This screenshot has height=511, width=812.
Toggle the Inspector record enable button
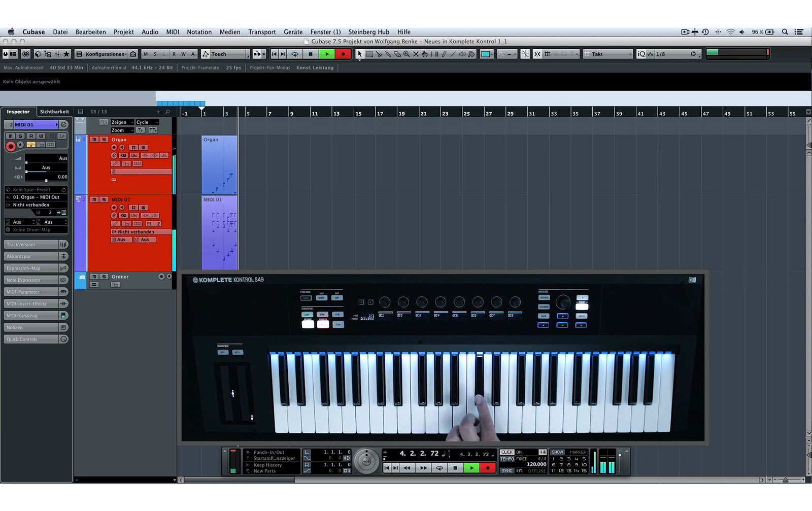10,146
